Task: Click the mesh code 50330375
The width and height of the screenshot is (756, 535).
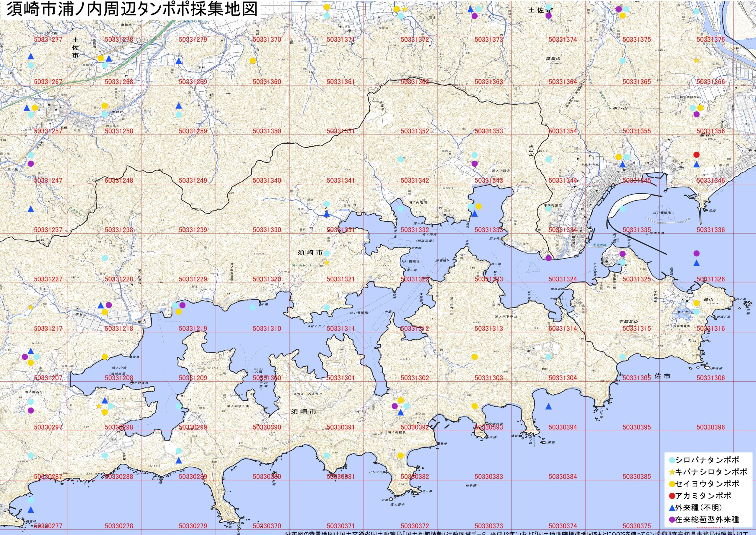Action: (637, 526)
